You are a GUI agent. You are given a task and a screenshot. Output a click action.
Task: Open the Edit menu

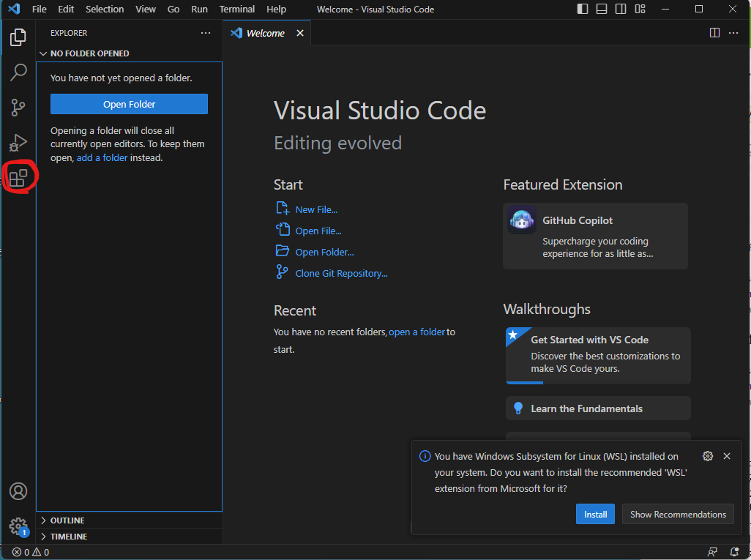pos(66,9)
